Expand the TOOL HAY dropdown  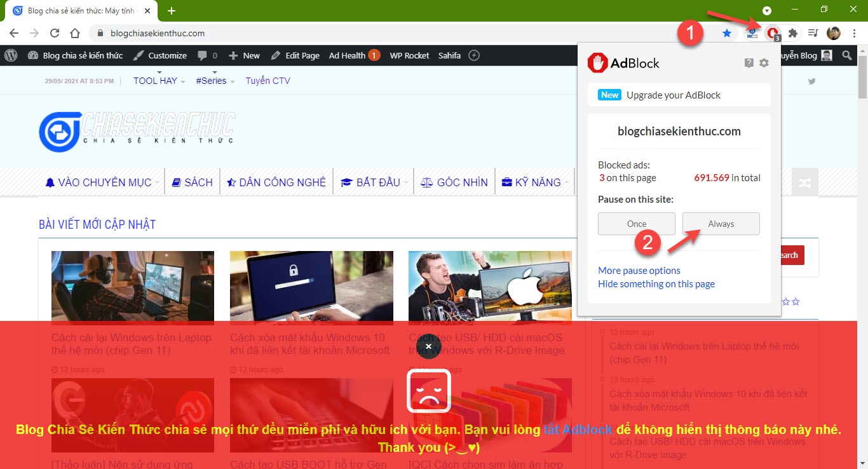point(159,81)
